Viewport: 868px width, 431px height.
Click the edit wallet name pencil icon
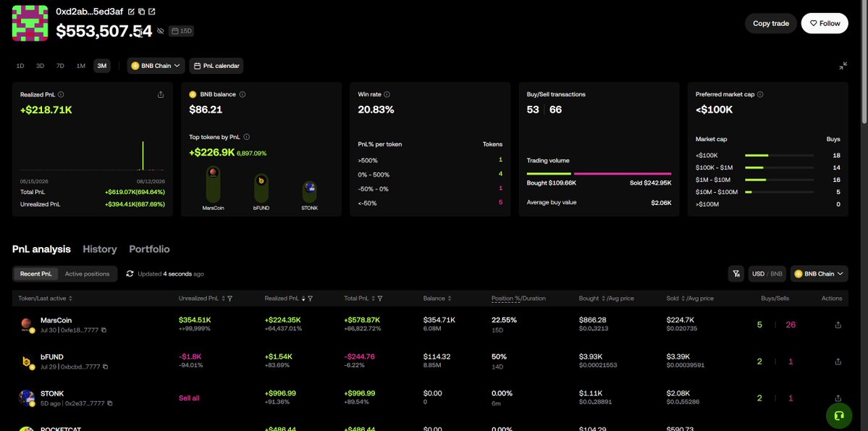131,12
